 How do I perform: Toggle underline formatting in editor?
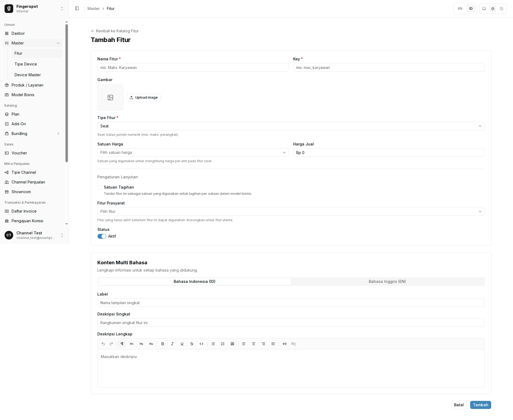[182, 344]
